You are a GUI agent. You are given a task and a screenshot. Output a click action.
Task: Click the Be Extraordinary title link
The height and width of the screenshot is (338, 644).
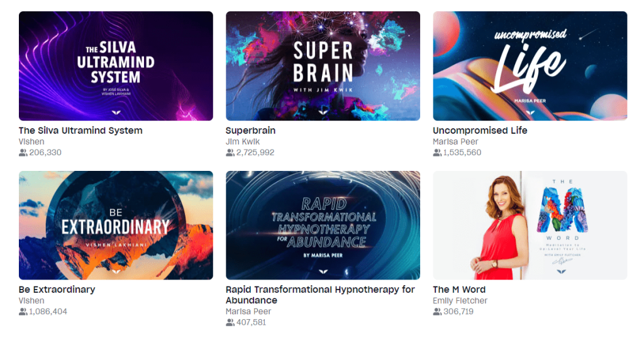57,290
